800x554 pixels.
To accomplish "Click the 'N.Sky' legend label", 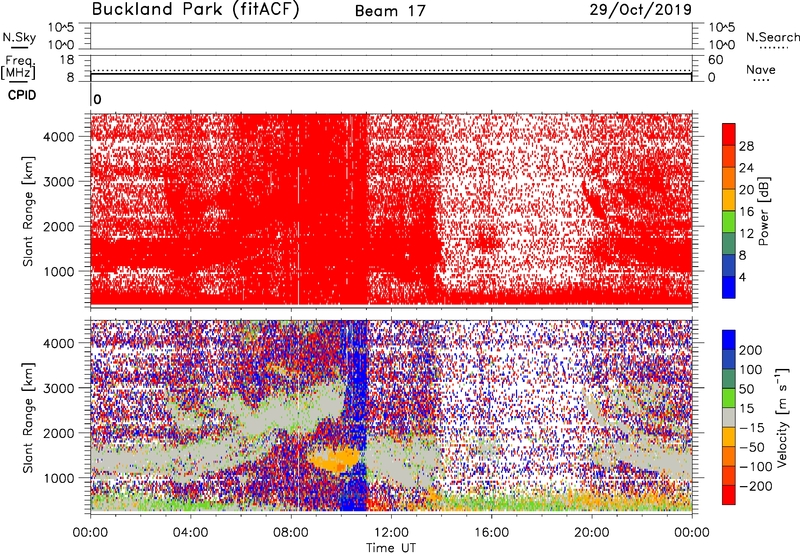I will pyautogui.click(x=19, y=37).
